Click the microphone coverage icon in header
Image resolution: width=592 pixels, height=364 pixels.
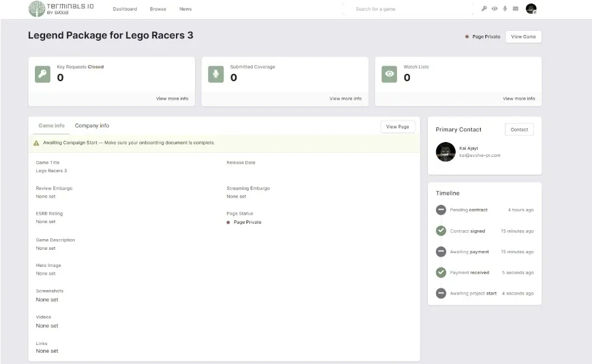pos(505,9)
